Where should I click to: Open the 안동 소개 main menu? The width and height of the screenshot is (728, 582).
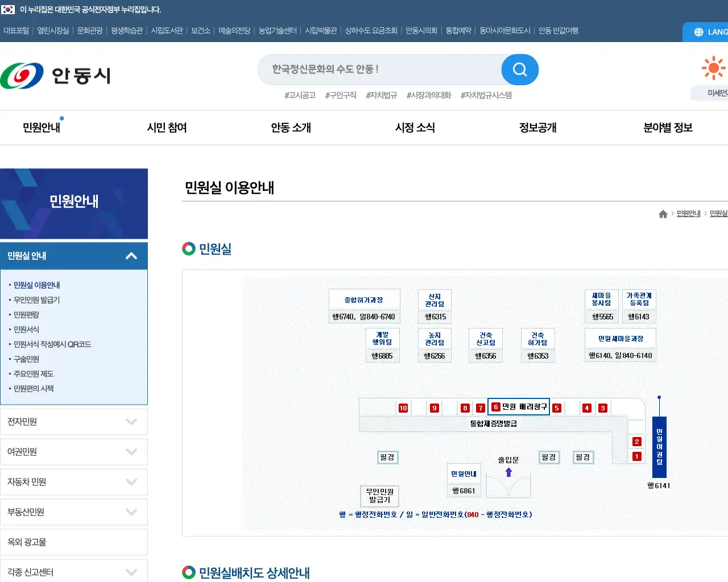(x=291, y=128)
